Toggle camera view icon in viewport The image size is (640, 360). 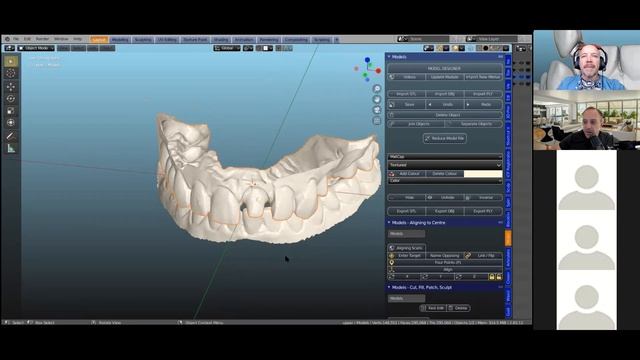coord(377,110)
